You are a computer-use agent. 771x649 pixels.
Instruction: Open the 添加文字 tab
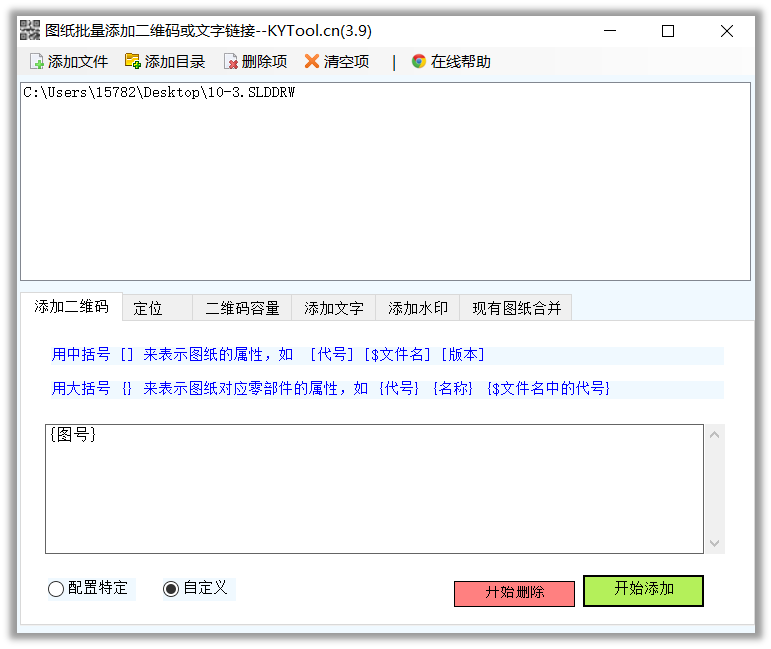(x=333, y=308)
